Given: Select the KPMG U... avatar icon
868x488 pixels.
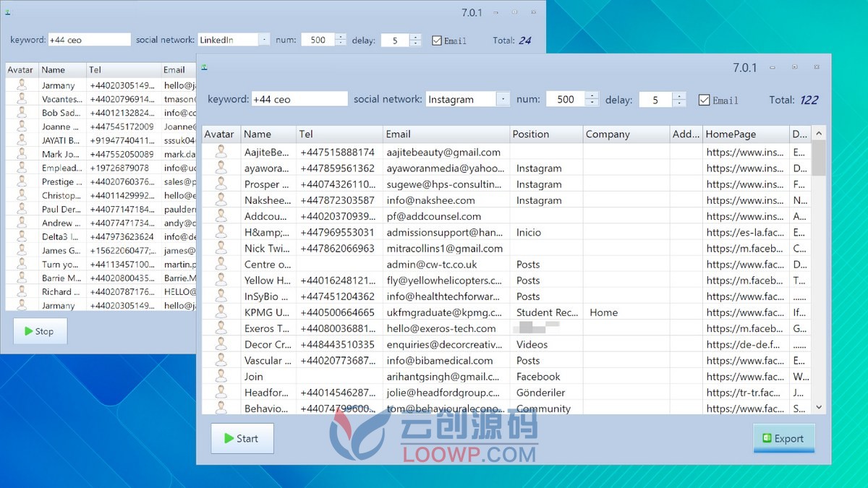Looking at the screenshot, I should (221, 312).
